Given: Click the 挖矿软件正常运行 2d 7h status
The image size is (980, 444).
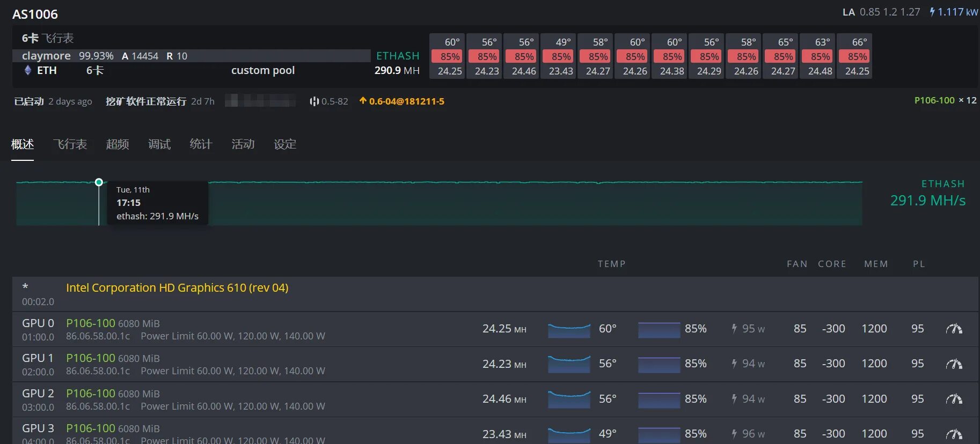Looking at the screenshot, I should (160, 101).
